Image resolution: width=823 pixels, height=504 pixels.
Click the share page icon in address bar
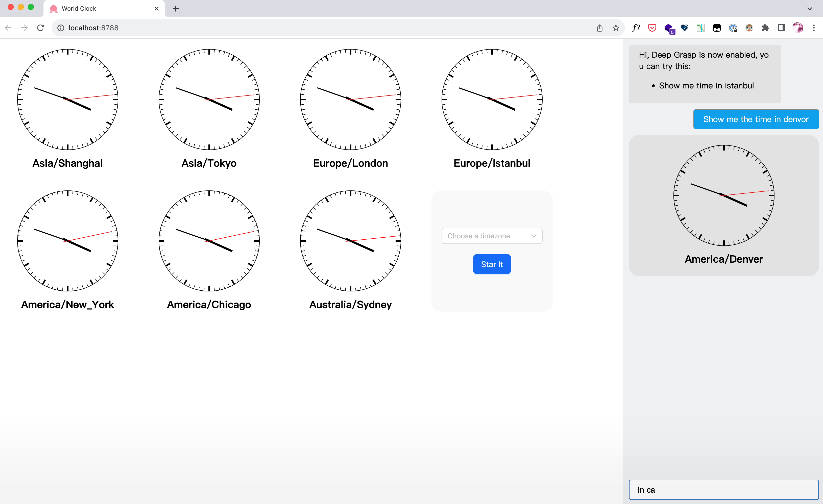pos(599,28)
